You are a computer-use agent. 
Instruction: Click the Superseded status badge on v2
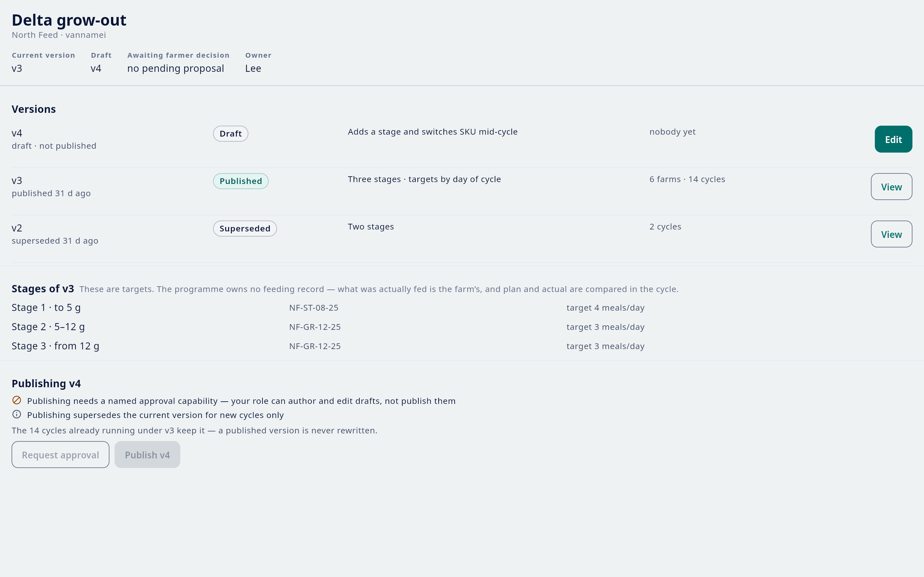245,229
